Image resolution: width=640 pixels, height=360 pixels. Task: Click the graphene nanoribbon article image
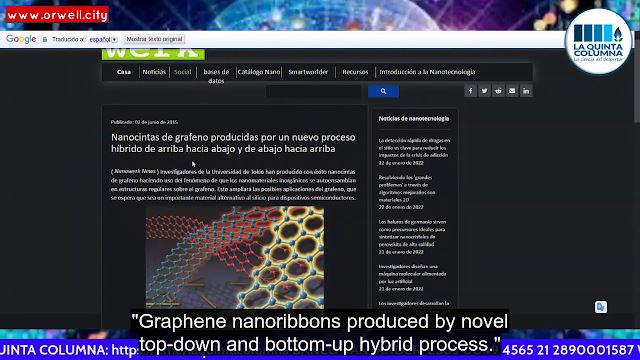(x=235, y=258)
